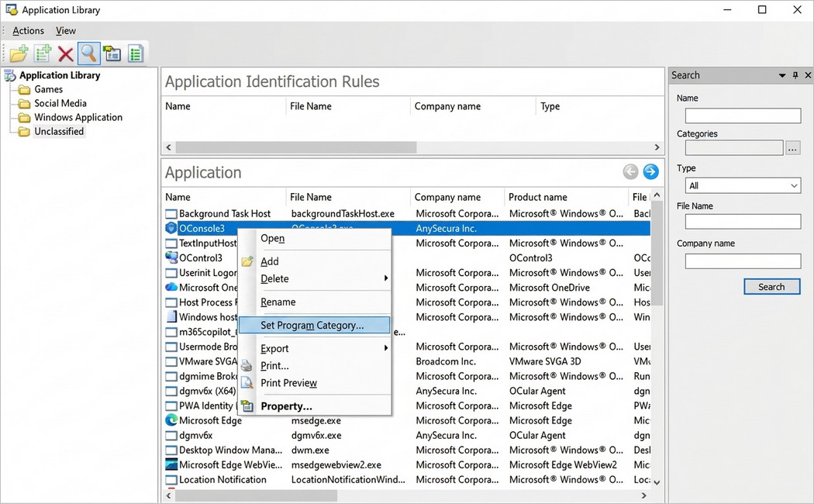814x504 pixels.
Task: Open the Social Media folder
Action: click(x=60, y=103)
